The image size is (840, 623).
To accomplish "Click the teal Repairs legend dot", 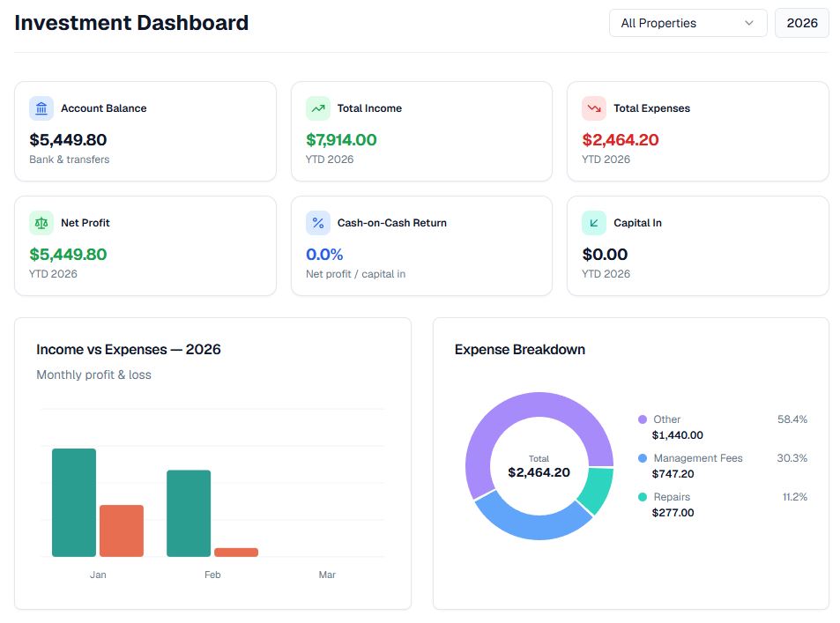I will 642,497.
